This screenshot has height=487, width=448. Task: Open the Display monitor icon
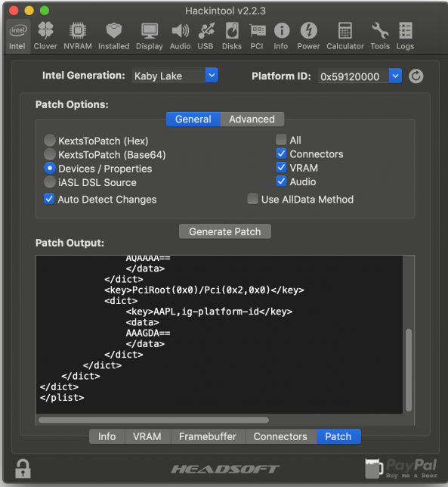point(150,36)
